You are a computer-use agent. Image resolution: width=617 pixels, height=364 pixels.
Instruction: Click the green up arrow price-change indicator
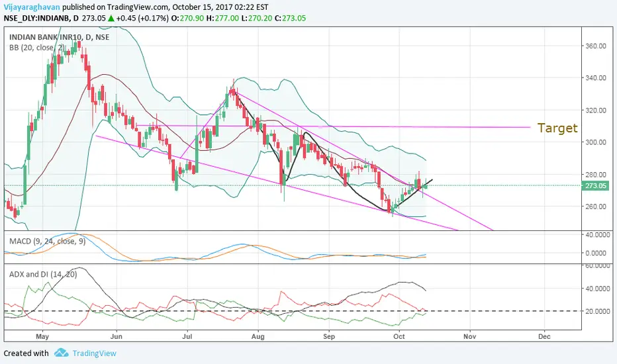pos(111,18)
